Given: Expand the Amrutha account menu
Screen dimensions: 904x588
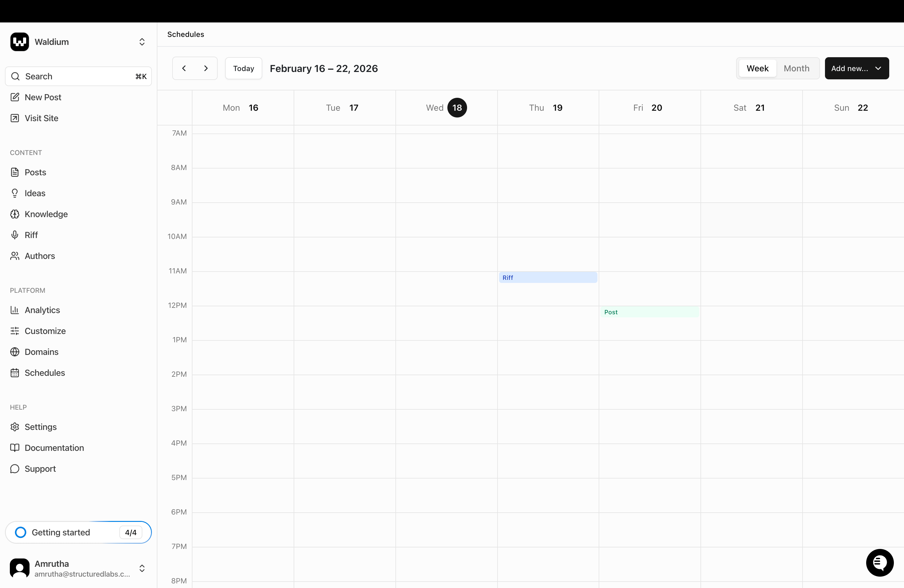Looking at the screenshot, I should [142, 568].
